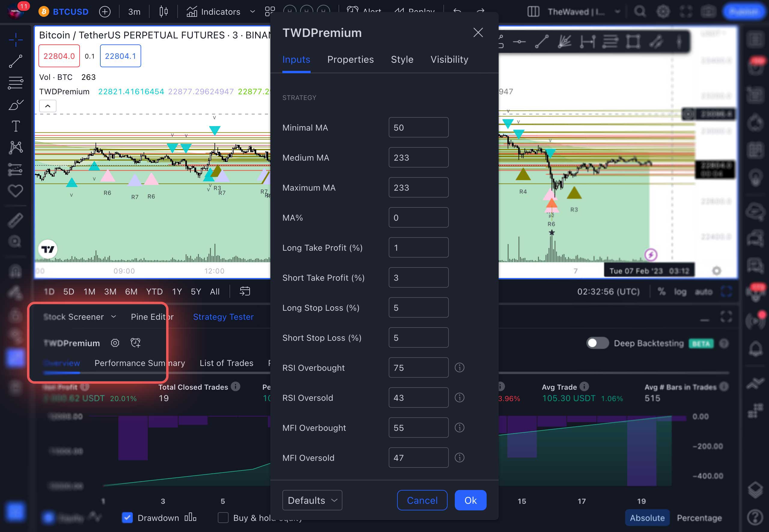Add a compare symbol with plus icon
Image resolution: width=769 pixels, height=532 pixels.
pos(105,12)
